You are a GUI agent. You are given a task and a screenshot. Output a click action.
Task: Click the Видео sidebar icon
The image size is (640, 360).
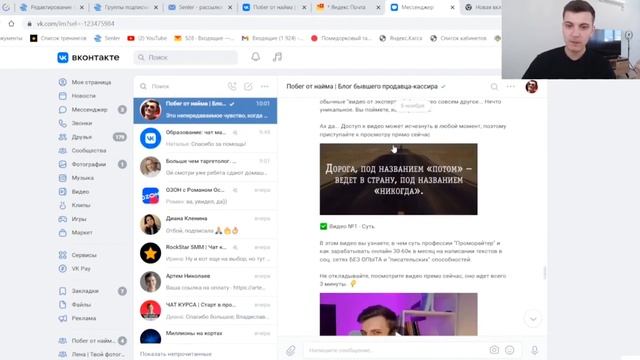point(62,191)
